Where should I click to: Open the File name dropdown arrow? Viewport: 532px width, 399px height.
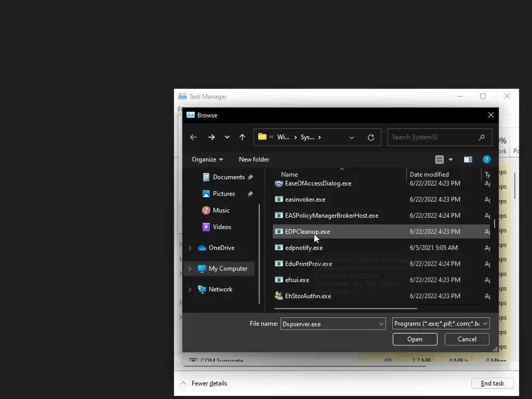(381, 324)
